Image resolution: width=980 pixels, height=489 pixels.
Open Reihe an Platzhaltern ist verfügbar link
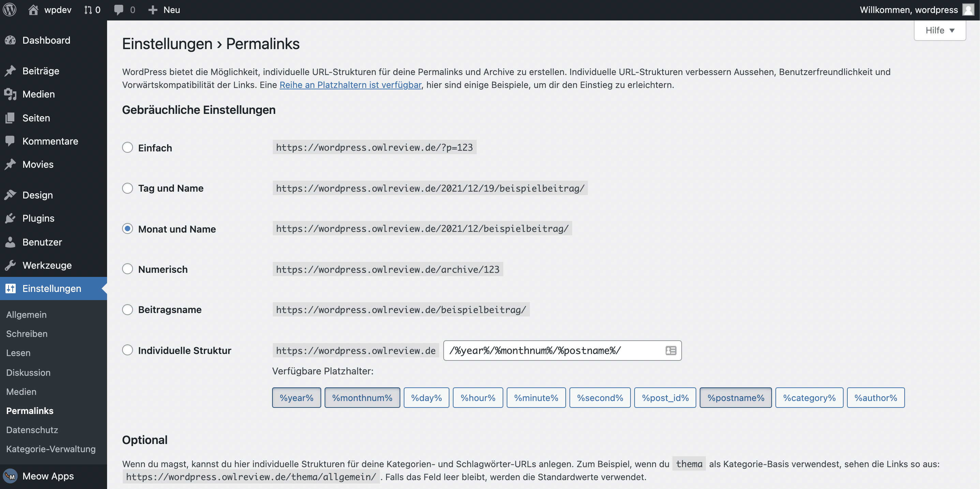[x=350, y=85]
